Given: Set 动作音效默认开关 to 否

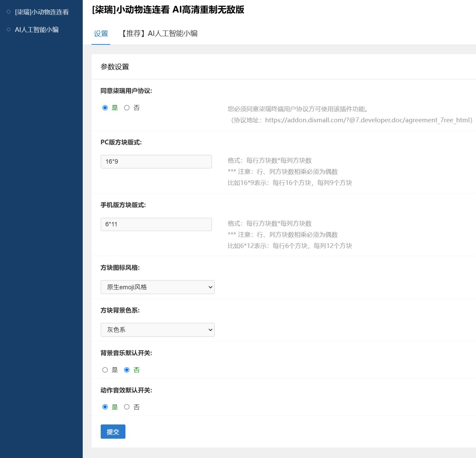Looking at the screenshot, I should [127, 407].
